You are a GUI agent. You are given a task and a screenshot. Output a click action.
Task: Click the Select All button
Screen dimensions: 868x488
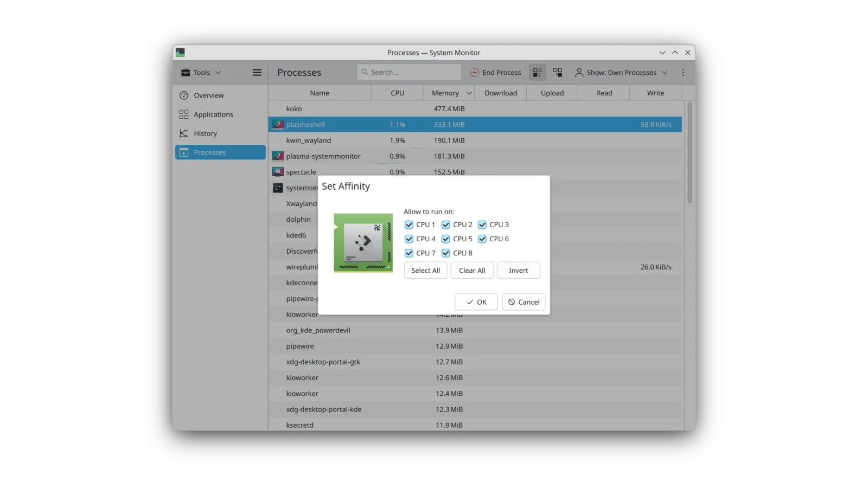pos(425,271)
